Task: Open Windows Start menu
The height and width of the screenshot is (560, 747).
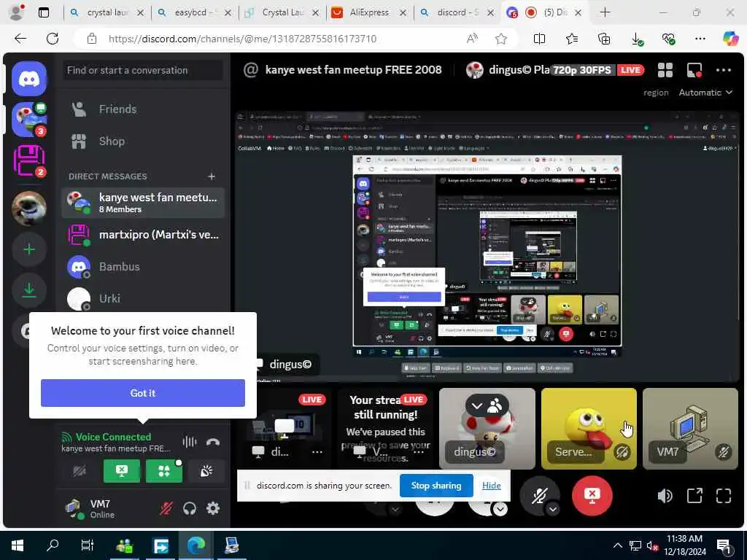Action: [x=18, y=545]
